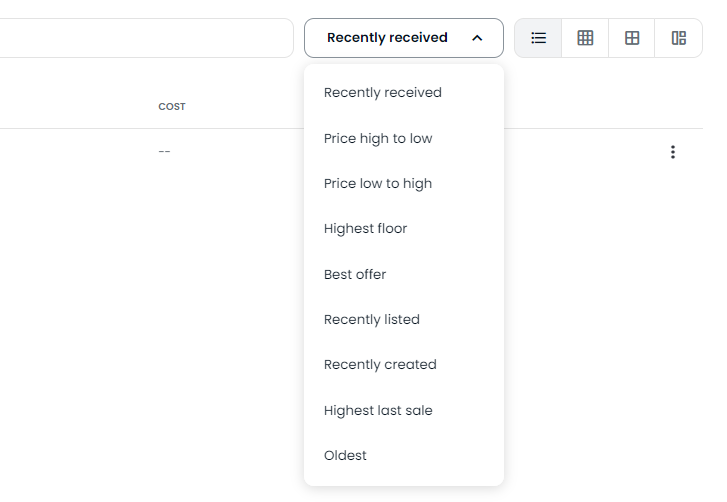The width and height of the screenshot is (727, 502).
Task: Sort by Price high to low
Action: 378,138
